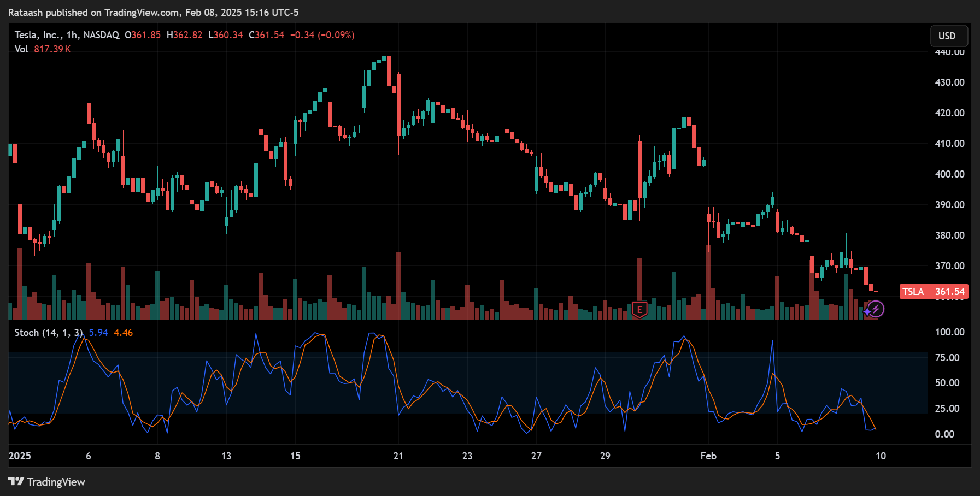Click the TSLA 361.54 price label
The height and width of the screenshot is (496, 980).
(934, 292)
